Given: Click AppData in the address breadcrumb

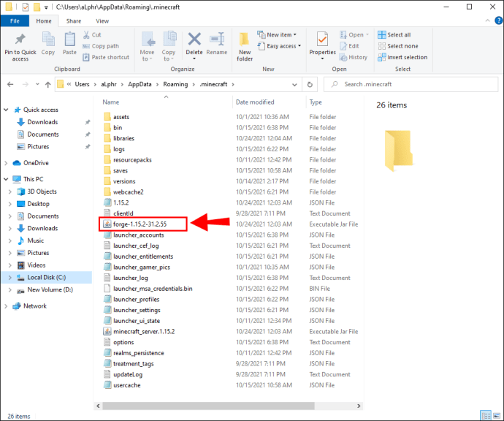Looking at the screenshot, I should pyautogui.click(x=140, y=84).
